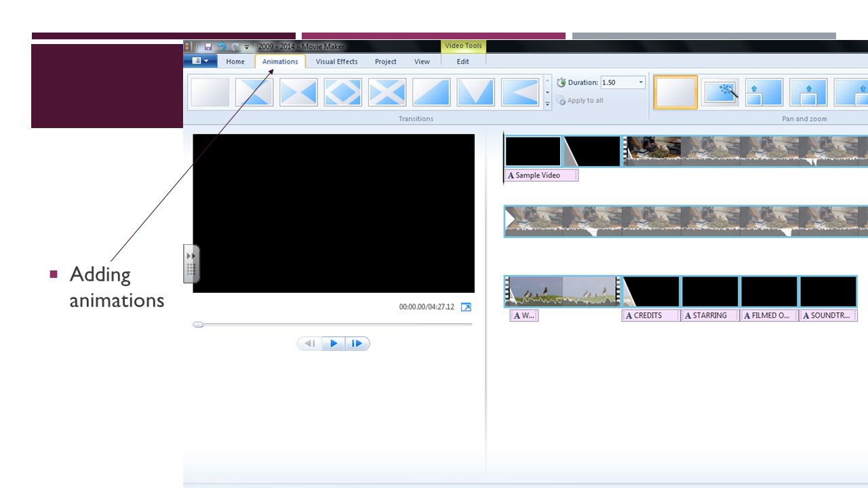Screen dimensions: 868x488
Task: Expand the full transitions gallery
Action: coord(548,104)
